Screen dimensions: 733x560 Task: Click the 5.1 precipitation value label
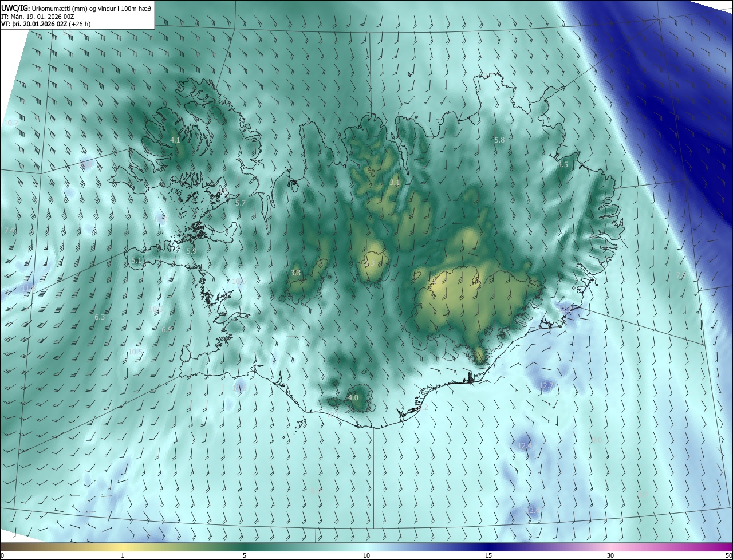[136, 261]
